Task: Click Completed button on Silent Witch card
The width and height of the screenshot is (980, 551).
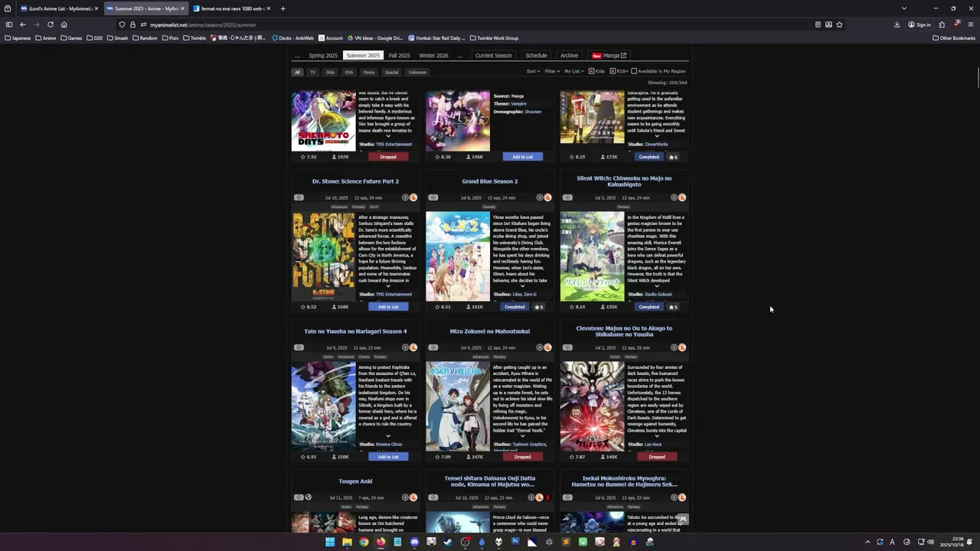Action: tap(648, 307)
